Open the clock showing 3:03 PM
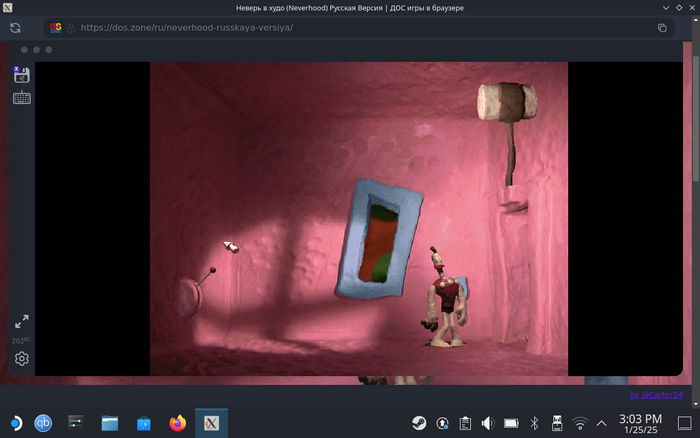Screen dimensions: 700x438 click(x=640, y=423)
